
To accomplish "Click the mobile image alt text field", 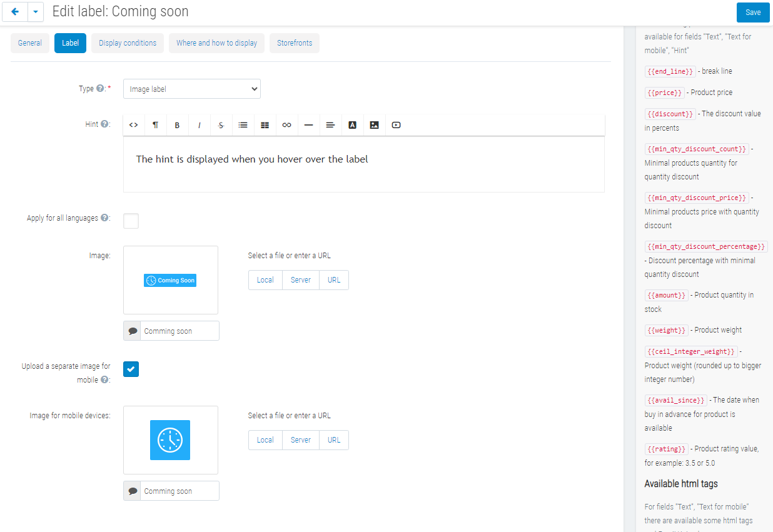I will coord(180,491).
